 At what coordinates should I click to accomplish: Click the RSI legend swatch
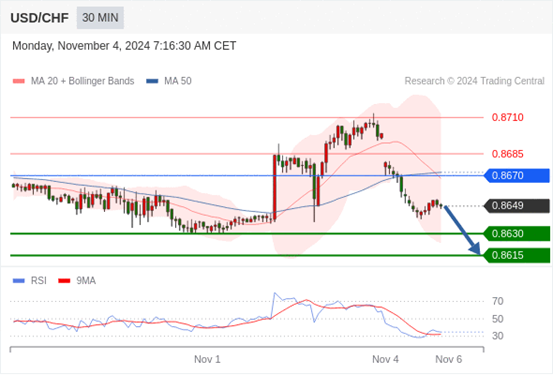click(x=19, y=281)
